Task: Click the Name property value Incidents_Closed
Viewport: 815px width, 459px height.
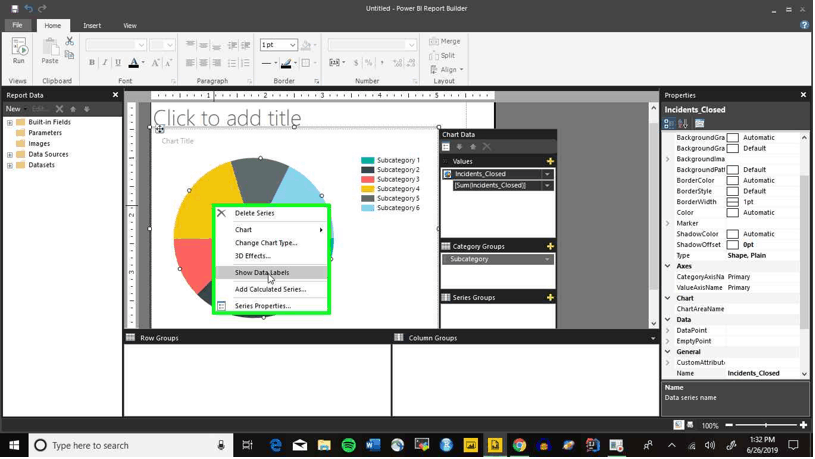Action: click(753, 373)
